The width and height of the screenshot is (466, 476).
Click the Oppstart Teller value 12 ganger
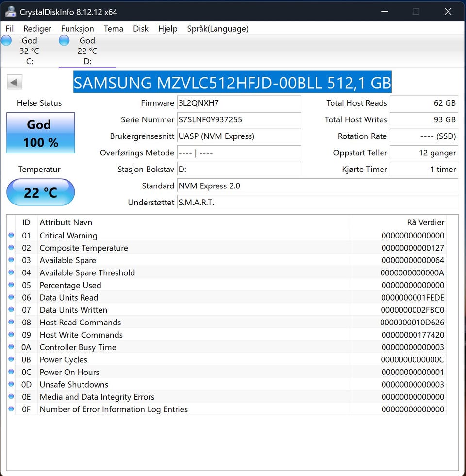click(424, 153)
